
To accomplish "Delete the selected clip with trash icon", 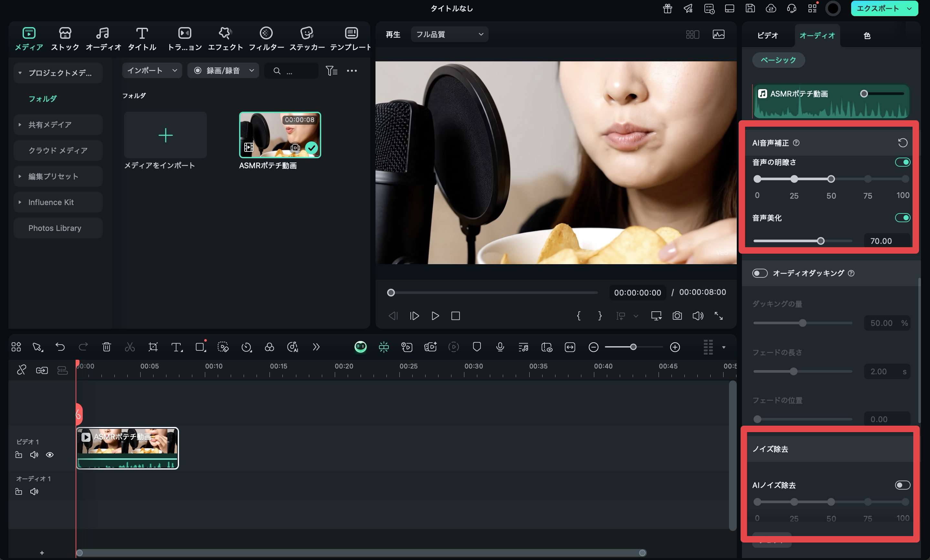I will click(x=106, y=347).
